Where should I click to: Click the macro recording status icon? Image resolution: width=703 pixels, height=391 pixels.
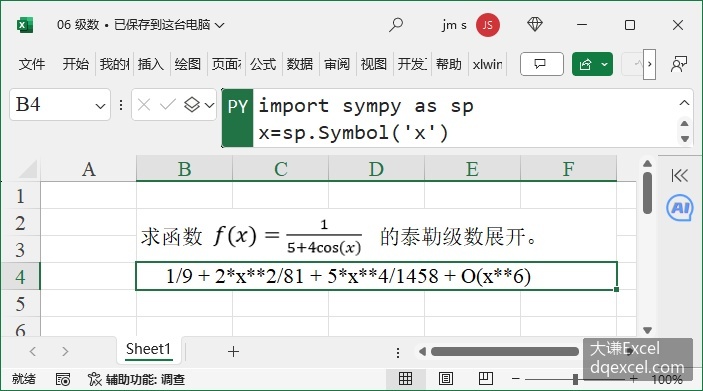click(x=63, y=379)
